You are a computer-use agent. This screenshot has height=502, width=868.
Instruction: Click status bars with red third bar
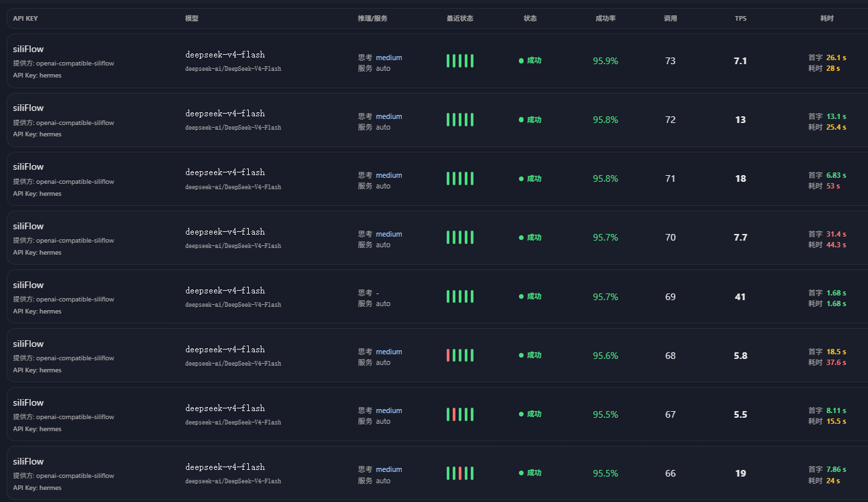coord(460,473)
